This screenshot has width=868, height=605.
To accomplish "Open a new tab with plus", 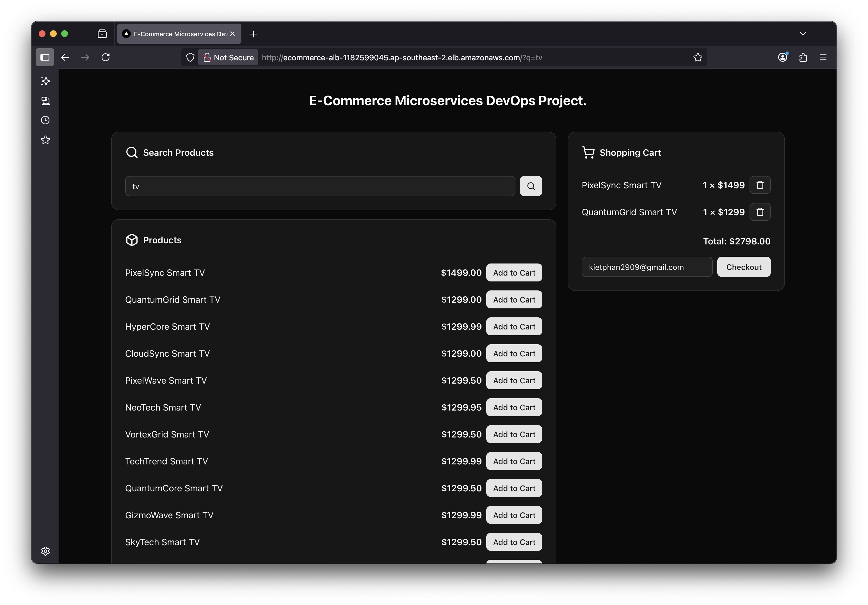I will (x=254, y=34).
